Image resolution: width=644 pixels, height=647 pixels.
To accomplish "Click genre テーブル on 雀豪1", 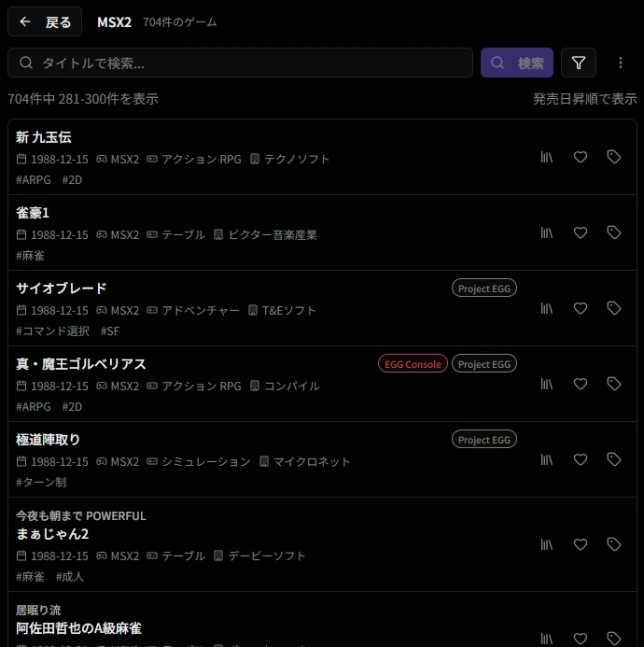I will pyautogui.click(x=184, y=234).
